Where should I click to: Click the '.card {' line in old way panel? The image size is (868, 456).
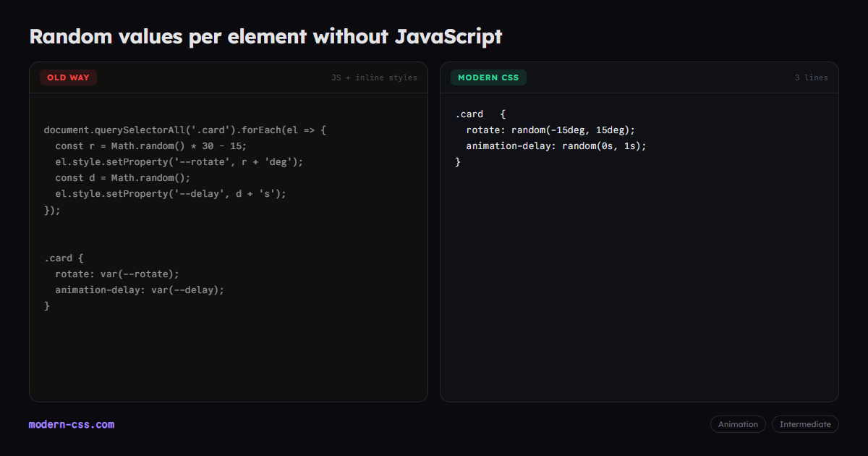tap(64, 258)
